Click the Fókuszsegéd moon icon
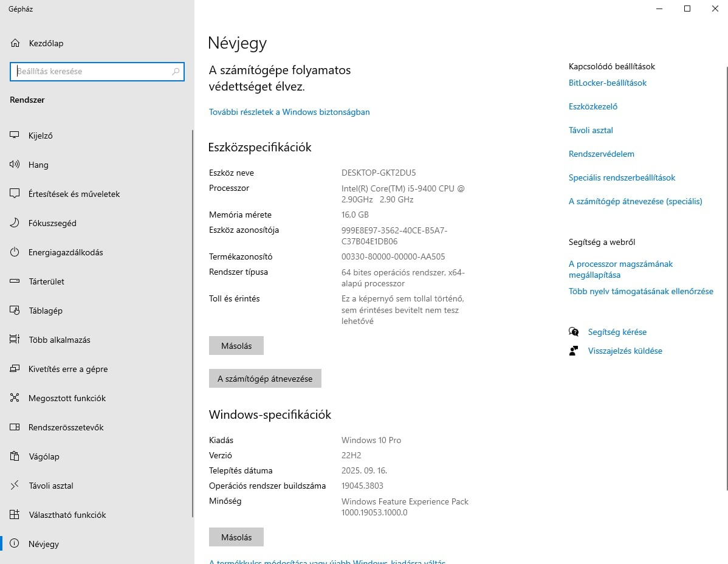This screenshot has width=728, height=564. tap(15, 223)
